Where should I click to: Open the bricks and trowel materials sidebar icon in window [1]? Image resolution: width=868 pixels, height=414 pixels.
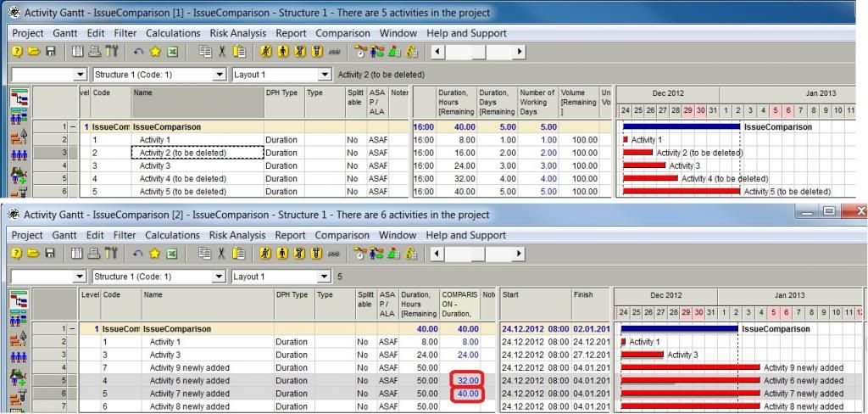pos(19,137)
